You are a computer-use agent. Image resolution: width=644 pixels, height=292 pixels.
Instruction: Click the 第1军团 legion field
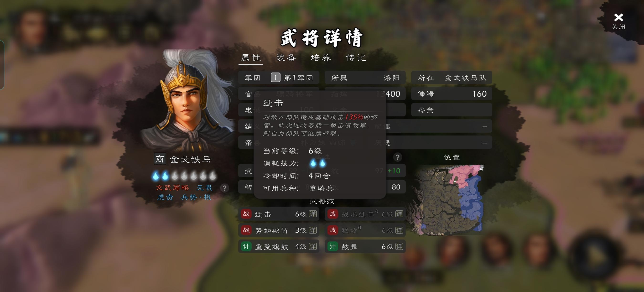click(279, 78)
